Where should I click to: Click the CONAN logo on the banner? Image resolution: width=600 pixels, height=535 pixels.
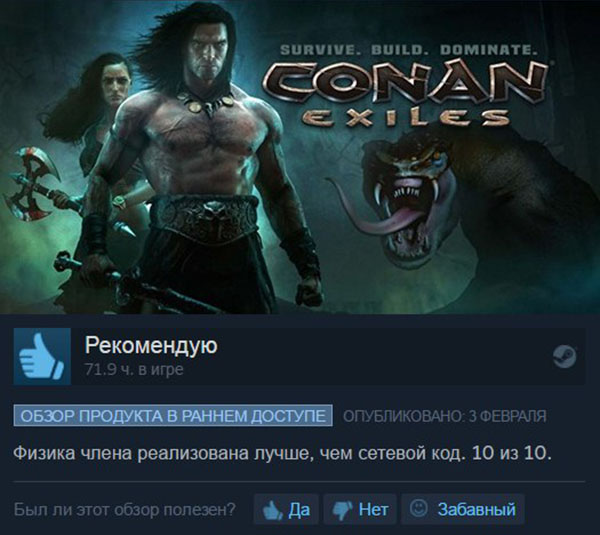pos(406,83)
